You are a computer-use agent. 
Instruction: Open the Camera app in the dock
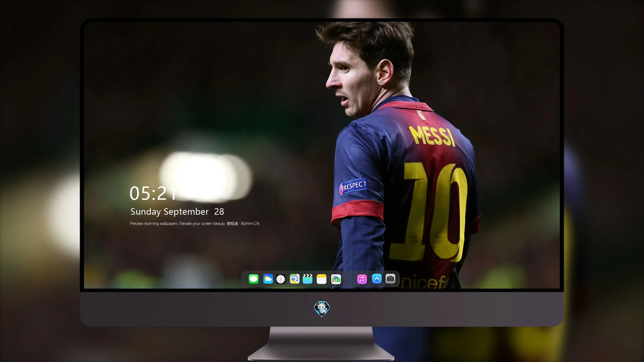pos(390,279)
